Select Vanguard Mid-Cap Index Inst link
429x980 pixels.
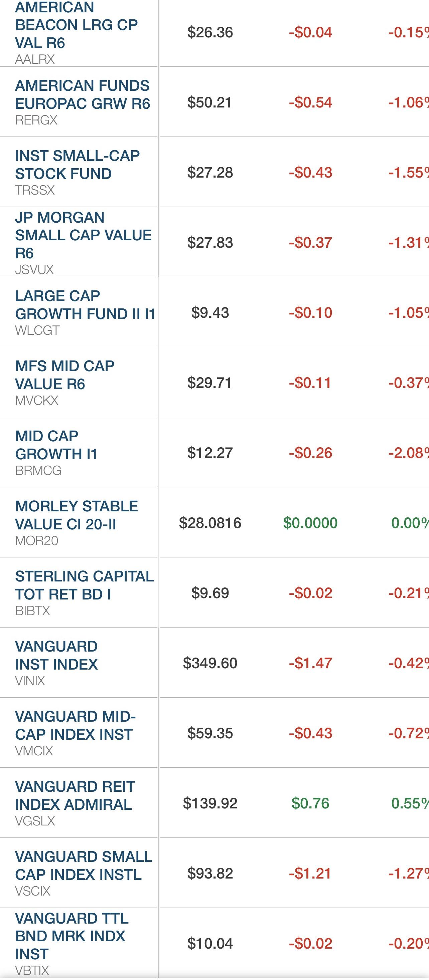[x=75, y=726]
